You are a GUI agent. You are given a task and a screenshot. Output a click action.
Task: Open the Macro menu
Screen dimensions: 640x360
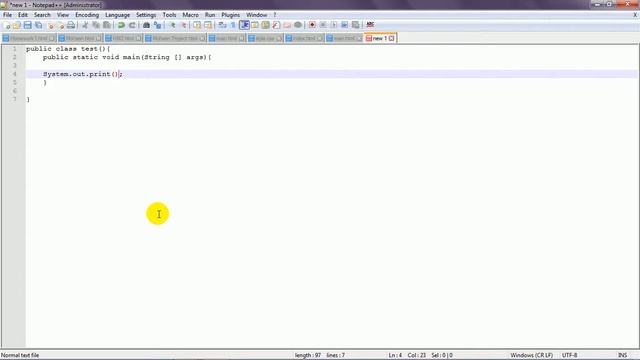pos(190,15)
